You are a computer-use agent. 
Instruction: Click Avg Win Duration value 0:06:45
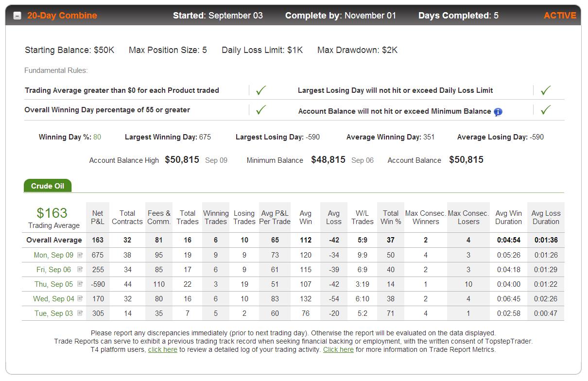508,299
